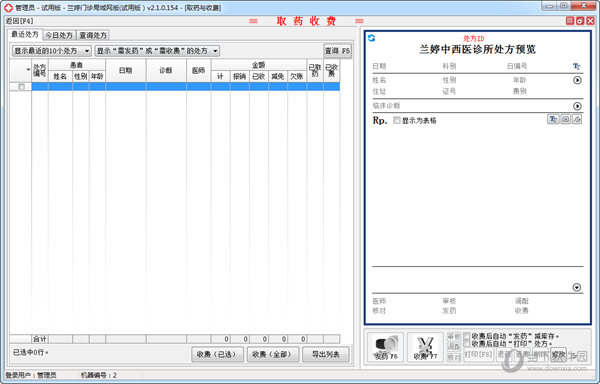Image resolution: width=600 pixels, height=384 pixels.
Task: Click the 性别 column header in table
Action: (x=81, y=76)
